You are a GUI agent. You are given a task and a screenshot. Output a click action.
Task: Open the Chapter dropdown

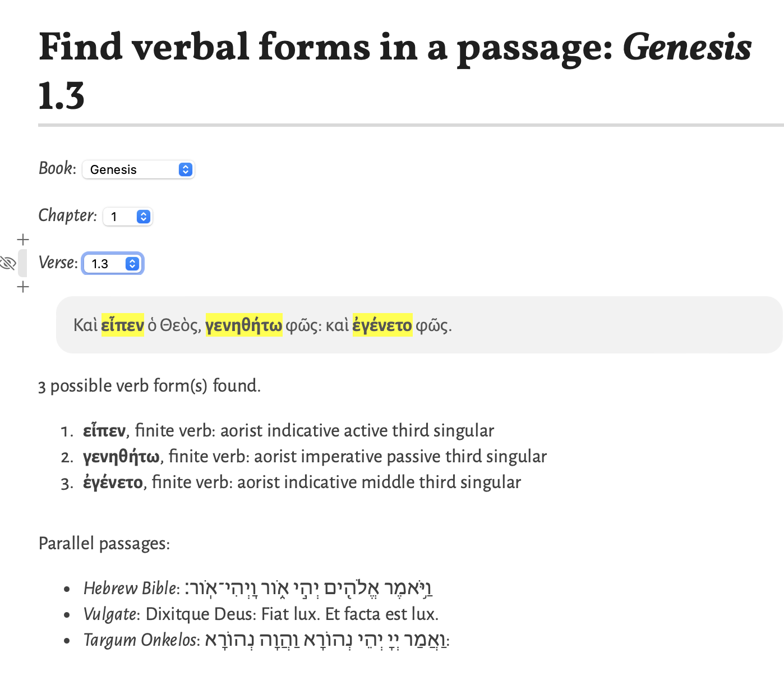(x=128, y=217)
